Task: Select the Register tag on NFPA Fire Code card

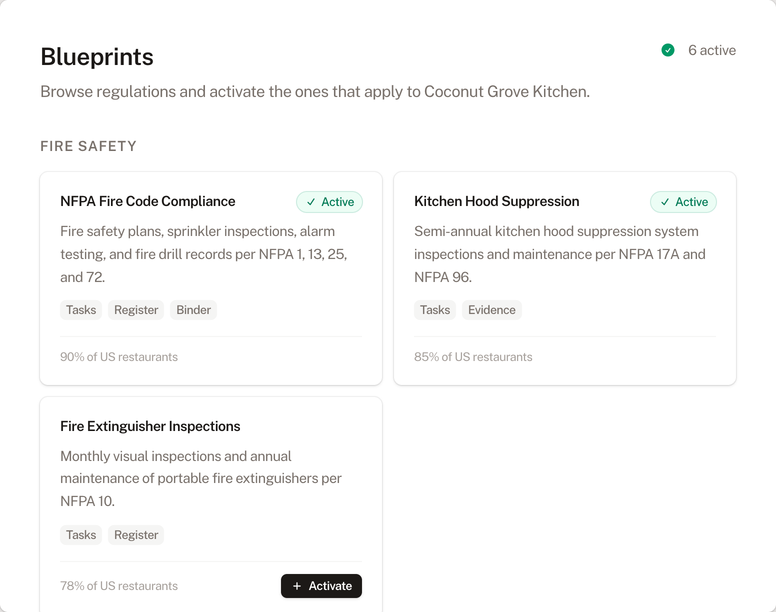Action: [x=136, y=310]
